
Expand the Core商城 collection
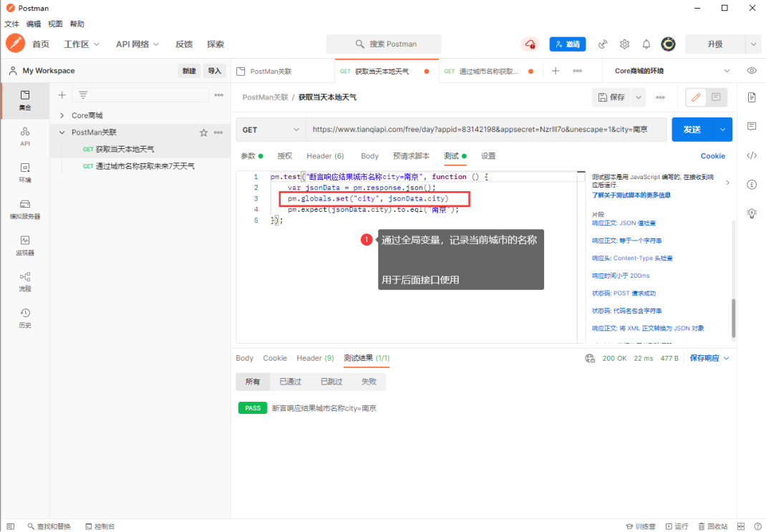coord(62,115)
